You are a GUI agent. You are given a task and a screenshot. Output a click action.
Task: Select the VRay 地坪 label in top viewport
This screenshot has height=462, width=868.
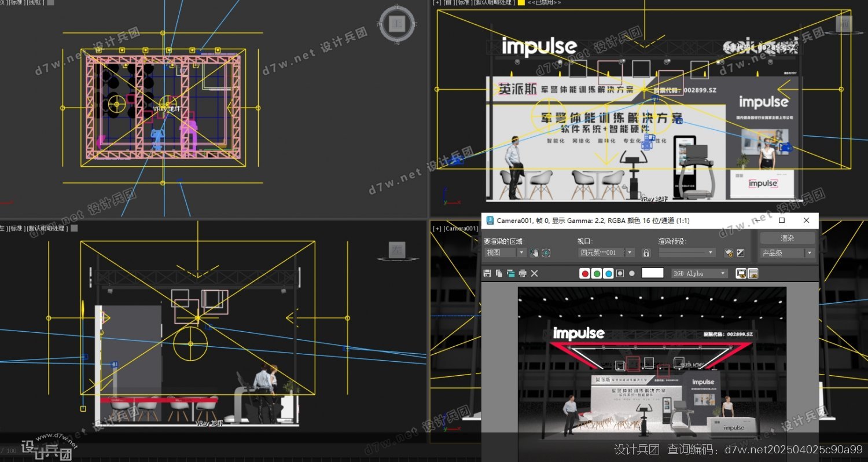coord(167,109)
